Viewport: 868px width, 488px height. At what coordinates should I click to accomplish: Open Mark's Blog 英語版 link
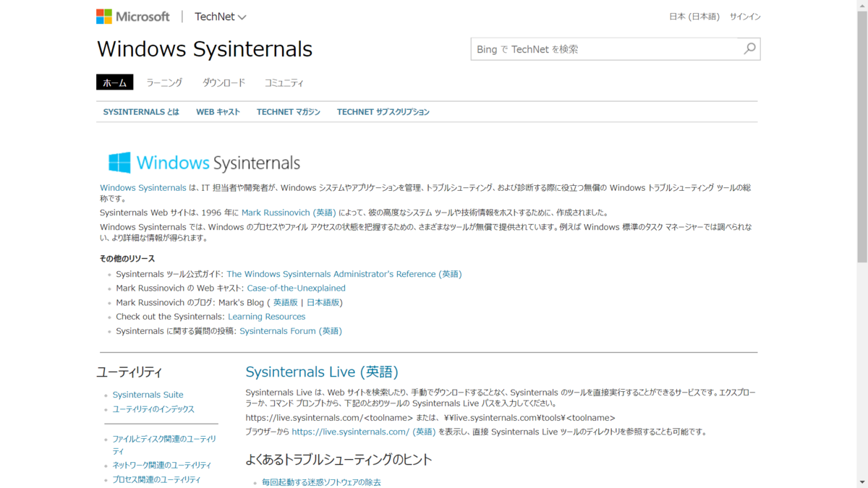285,302
